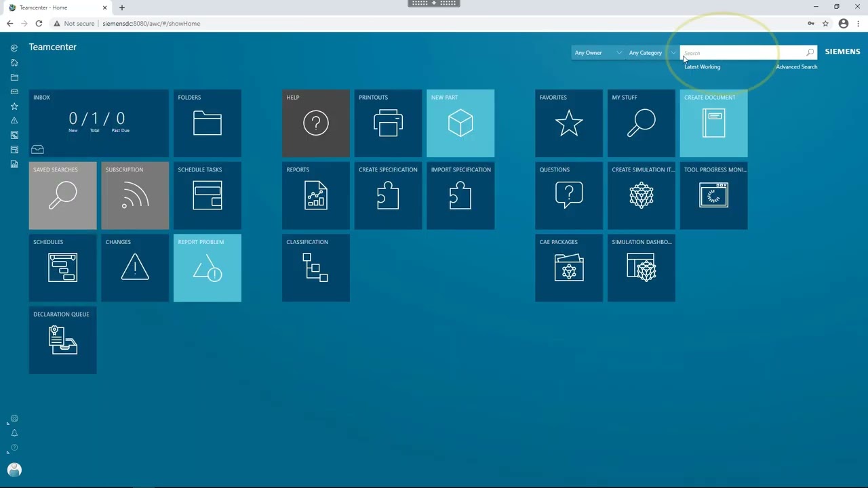This screenshot has width=868, height=488.
Task: Open the Subscription tile
Action: (x=135, y=196)
